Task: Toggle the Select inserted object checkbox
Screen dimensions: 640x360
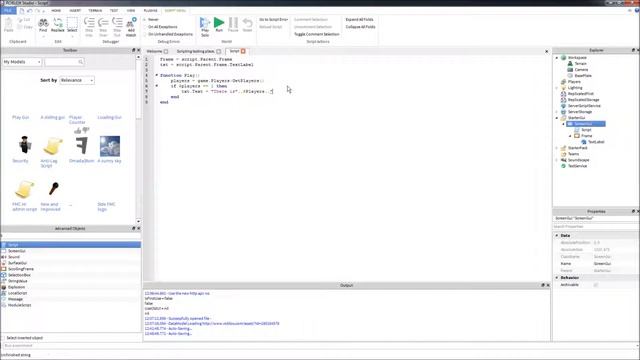Action: point(3,338)
